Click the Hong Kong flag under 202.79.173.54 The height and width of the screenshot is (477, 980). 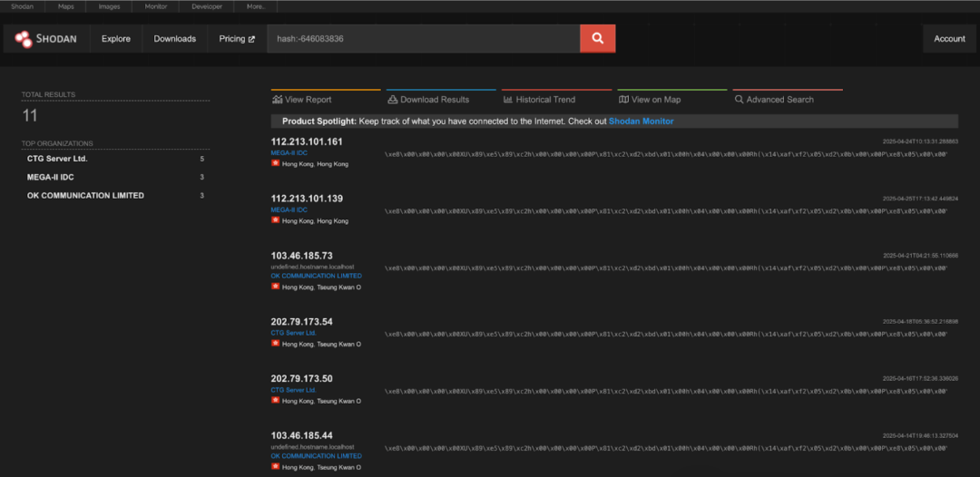(x=275, y=344)
